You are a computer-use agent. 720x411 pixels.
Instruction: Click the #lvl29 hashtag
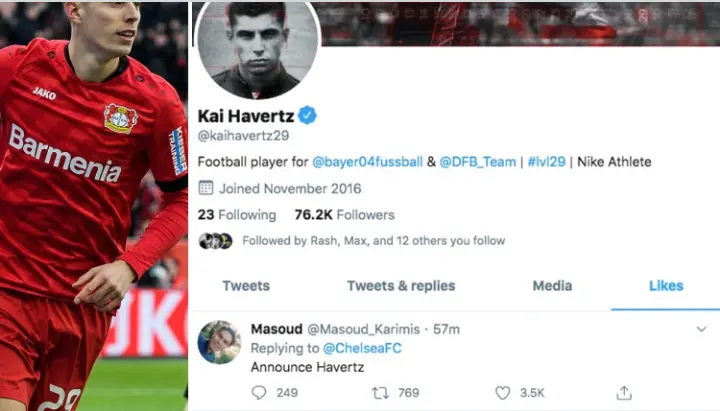coord(546,162)
